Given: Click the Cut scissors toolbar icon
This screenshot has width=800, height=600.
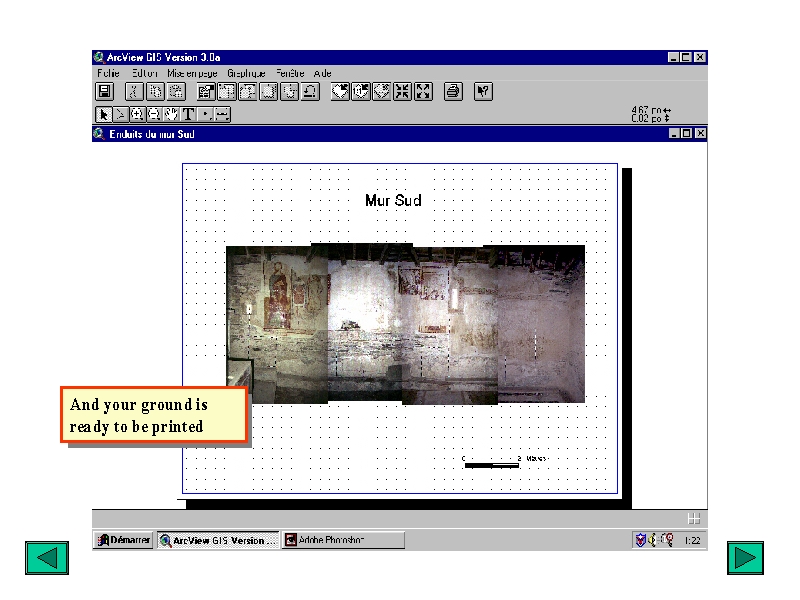Looking at the screenshot, I should point(134,92).
